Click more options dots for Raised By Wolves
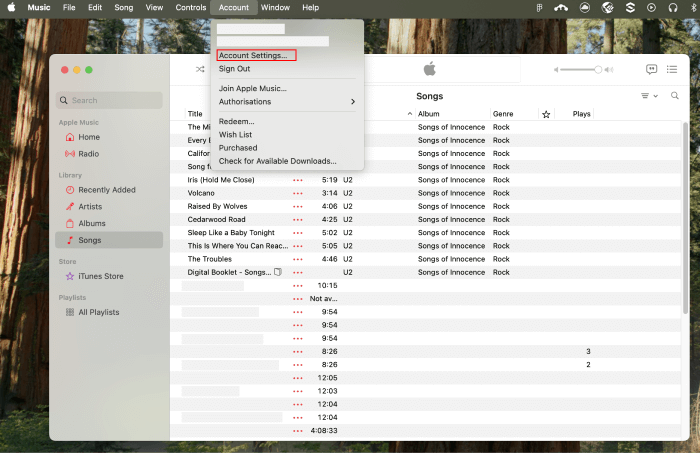This screenshot has width=700, height=453. (x=298, y=207)
